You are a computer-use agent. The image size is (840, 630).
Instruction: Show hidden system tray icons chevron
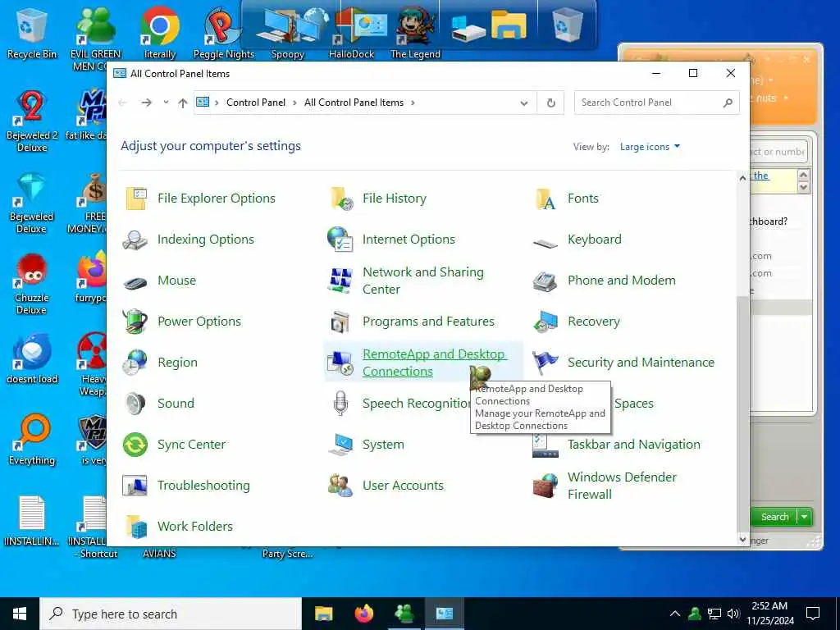675,614
